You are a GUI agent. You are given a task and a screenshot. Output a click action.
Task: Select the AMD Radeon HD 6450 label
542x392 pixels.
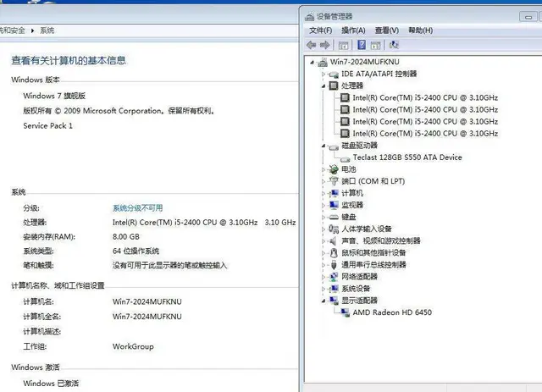click(x=392, y=312)
